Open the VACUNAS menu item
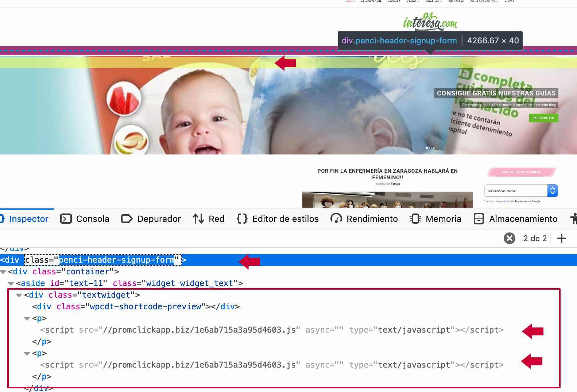 point(394,1)
